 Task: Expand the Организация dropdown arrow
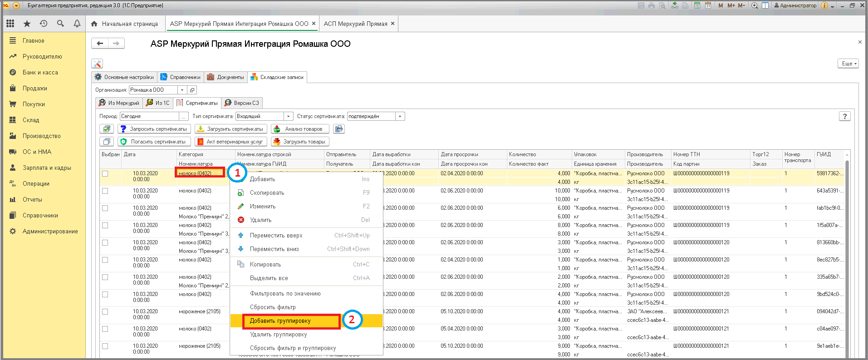[x=182, y=90]
